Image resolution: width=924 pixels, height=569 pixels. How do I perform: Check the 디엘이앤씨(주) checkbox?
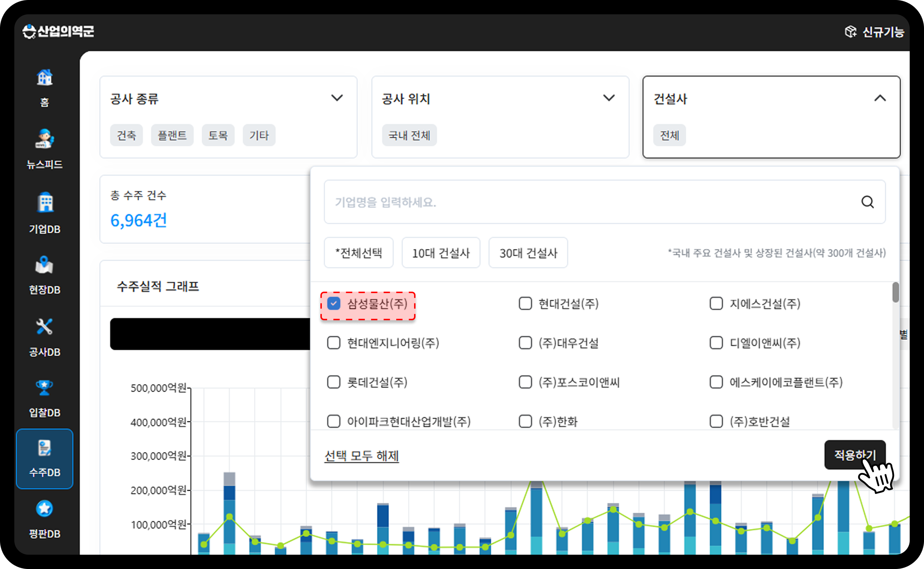pyautogui.click(x=716, y=343)
